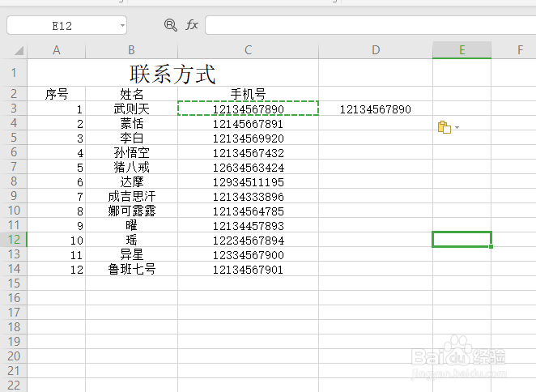Click the 手机号 header cell
Screen dimensions: 536x392
tap(249, 94)
